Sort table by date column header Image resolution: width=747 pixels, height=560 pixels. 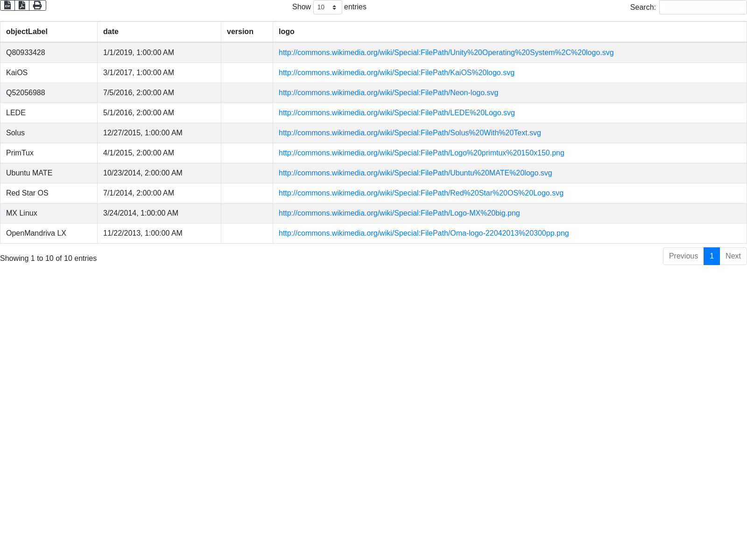111,32
